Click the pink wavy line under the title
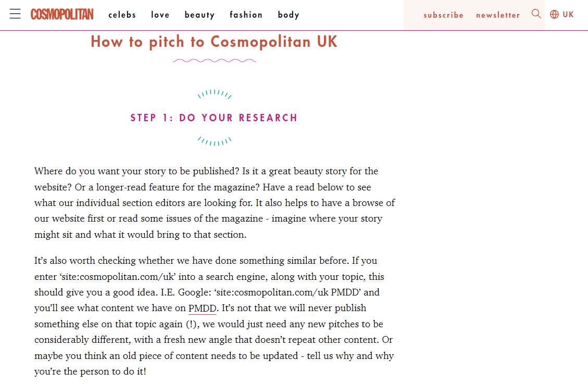 pyautogui.click(x=214, y=61)
